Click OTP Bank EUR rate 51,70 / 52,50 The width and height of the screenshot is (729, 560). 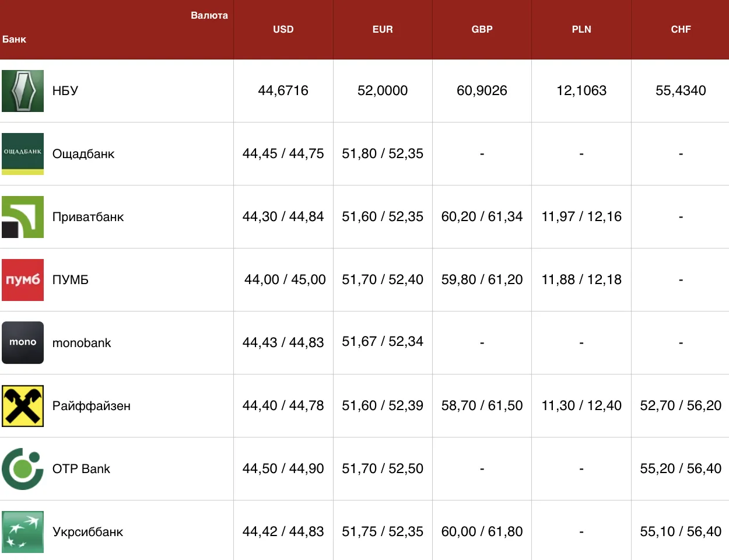click(x=383, y=469)
